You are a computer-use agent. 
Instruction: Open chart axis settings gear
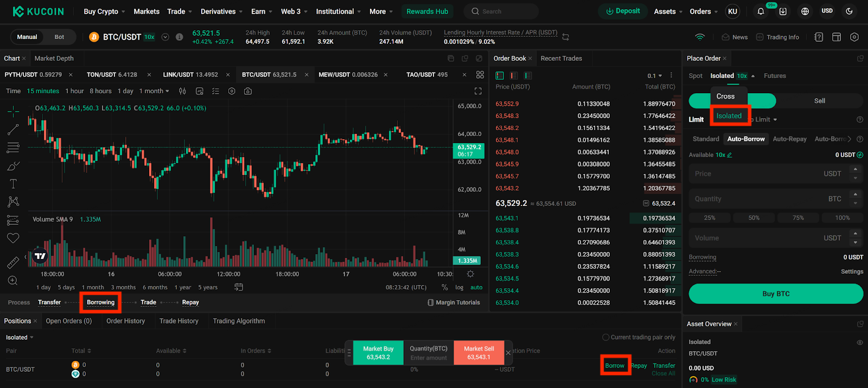point(470,274)
